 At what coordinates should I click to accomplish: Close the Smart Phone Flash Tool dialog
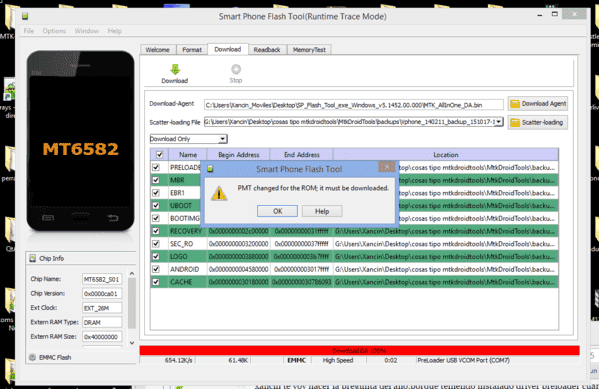tap(387, 167)
